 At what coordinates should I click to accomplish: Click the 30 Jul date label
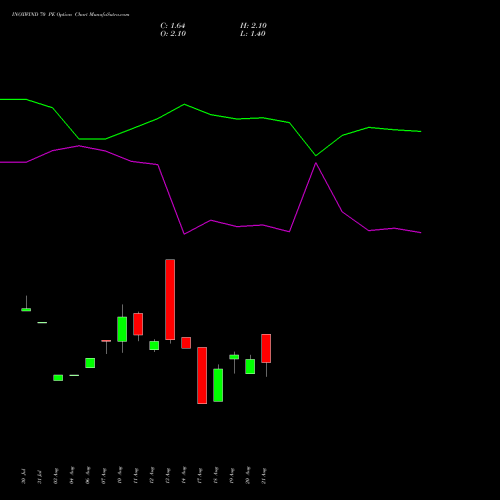23,477
